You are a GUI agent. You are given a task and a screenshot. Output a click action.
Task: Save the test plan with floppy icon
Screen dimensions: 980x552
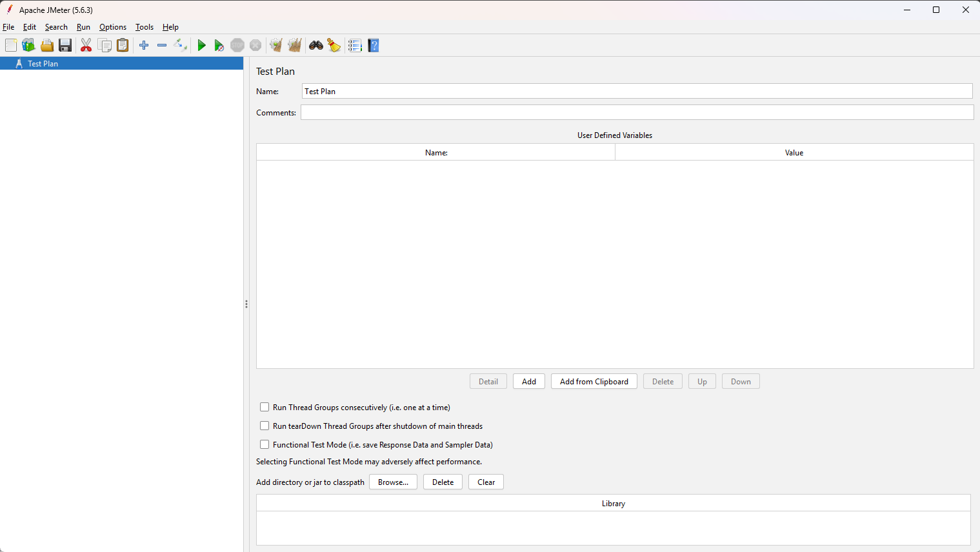coord(65,45)
